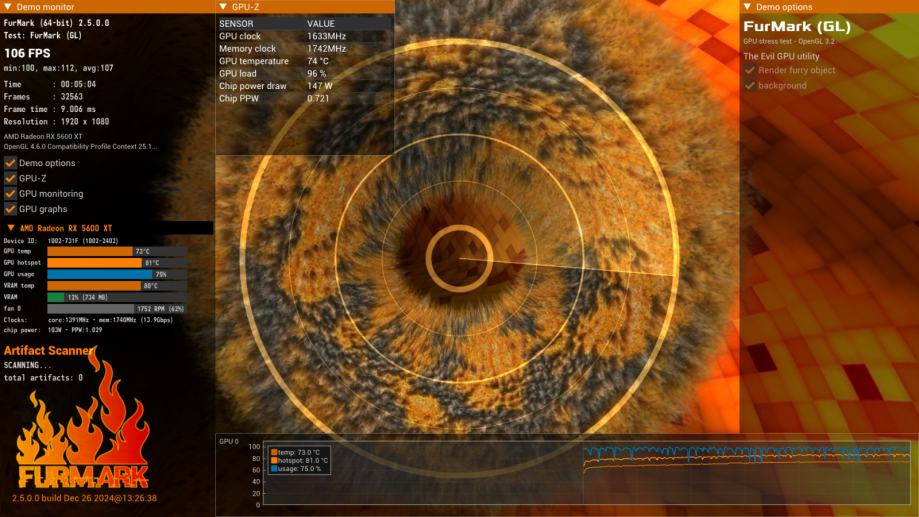
Task: Click the fan 0 RPM bar
Action: pyautogui.click(x=117, y=308)
